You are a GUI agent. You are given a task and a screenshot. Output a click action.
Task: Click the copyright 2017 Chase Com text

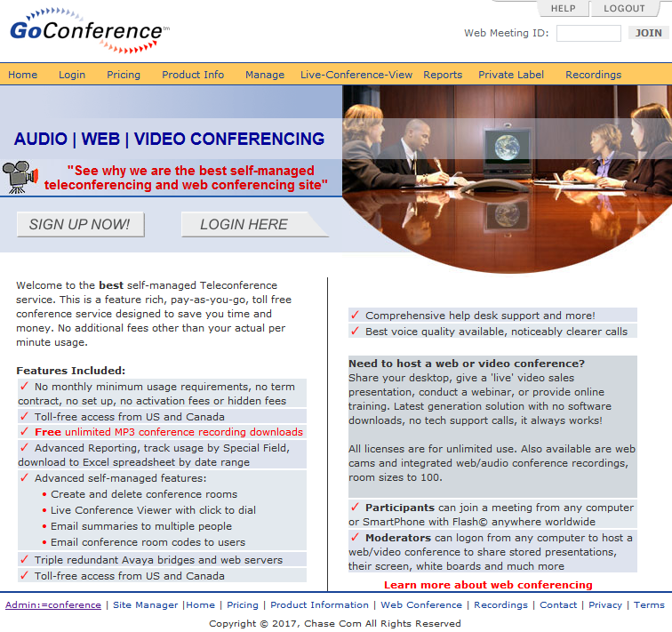[x=335, y=623]
